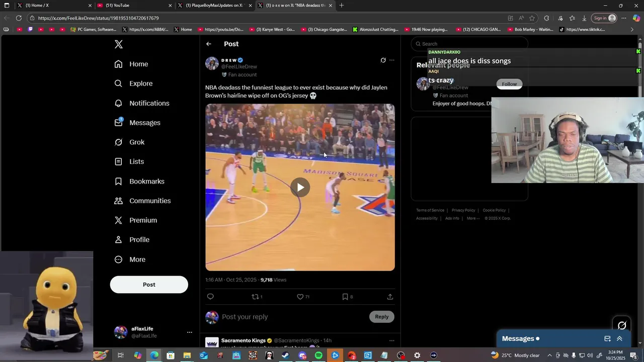Screen dimensions: 644x362
Task: Show more bookmarks chevron
Action: 632,30
